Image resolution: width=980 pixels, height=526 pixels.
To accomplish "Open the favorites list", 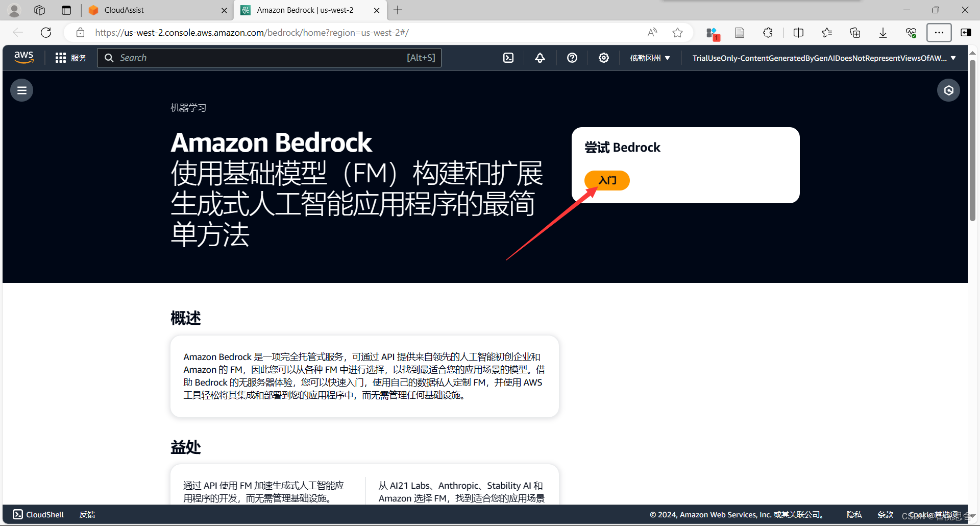I will [827, 33].
